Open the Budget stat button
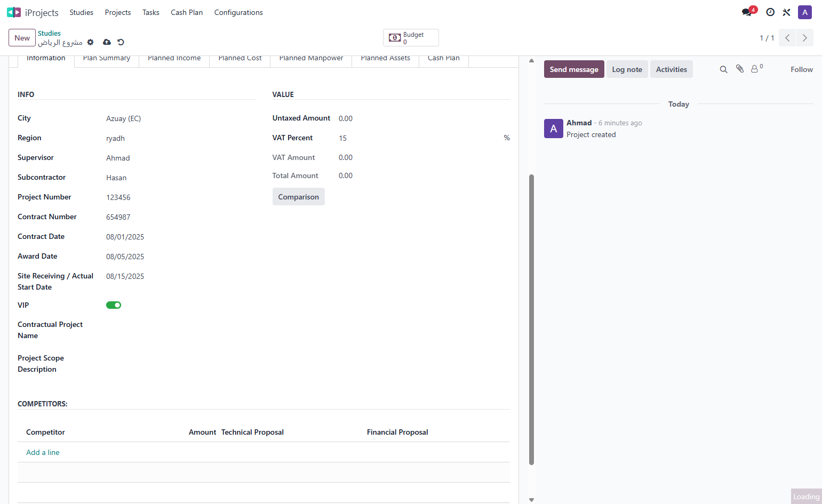The width and height of the screenshot is (822, 504). (x=411, y=38)
